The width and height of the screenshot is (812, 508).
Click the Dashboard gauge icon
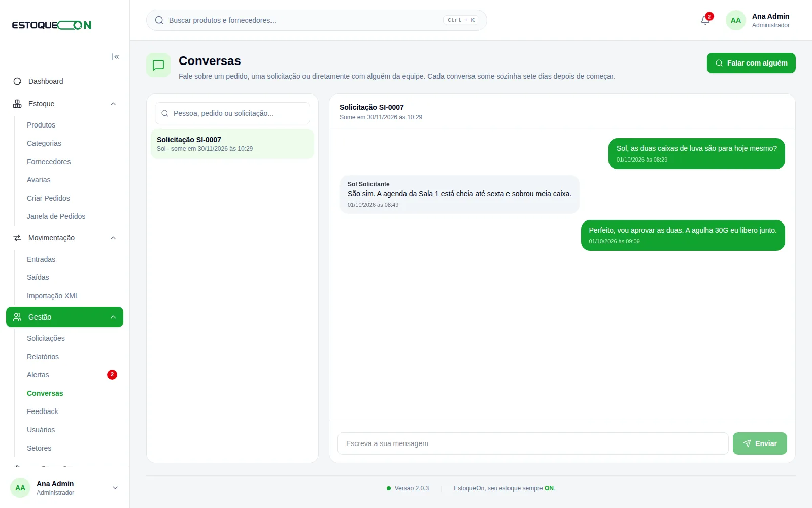pos(17,81)
